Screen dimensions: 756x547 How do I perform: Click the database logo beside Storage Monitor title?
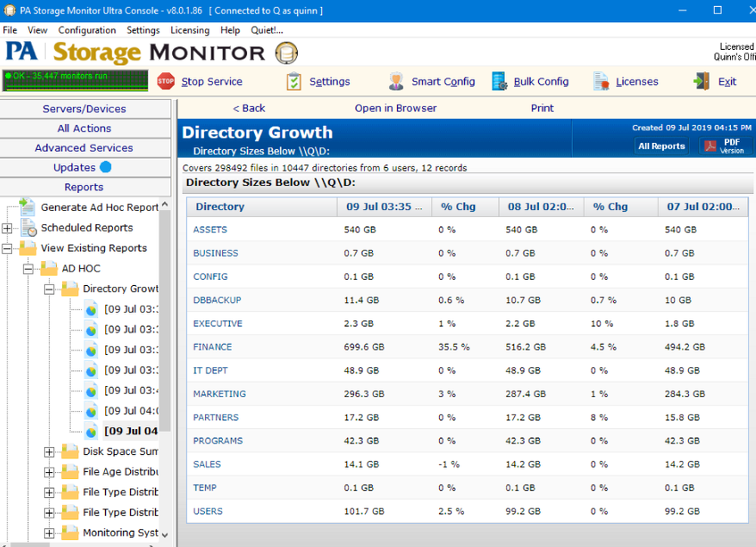(x=287, y=52)
